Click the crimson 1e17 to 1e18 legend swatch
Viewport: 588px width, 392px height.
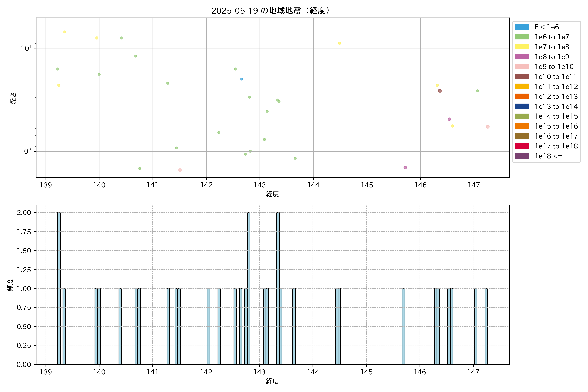pos(522,146)
